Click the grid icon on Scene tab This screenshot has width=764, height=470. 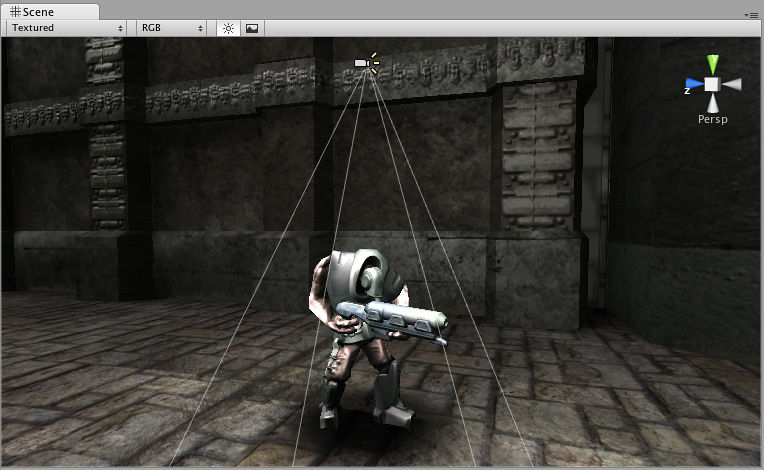pyautogui.click(x=16, y=12)
